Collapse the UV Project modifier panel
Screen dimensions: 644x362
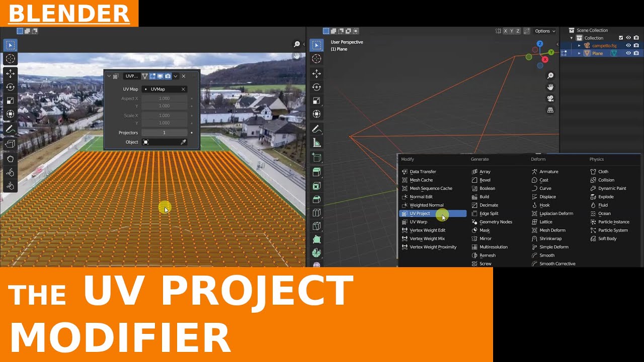(109, 76)
